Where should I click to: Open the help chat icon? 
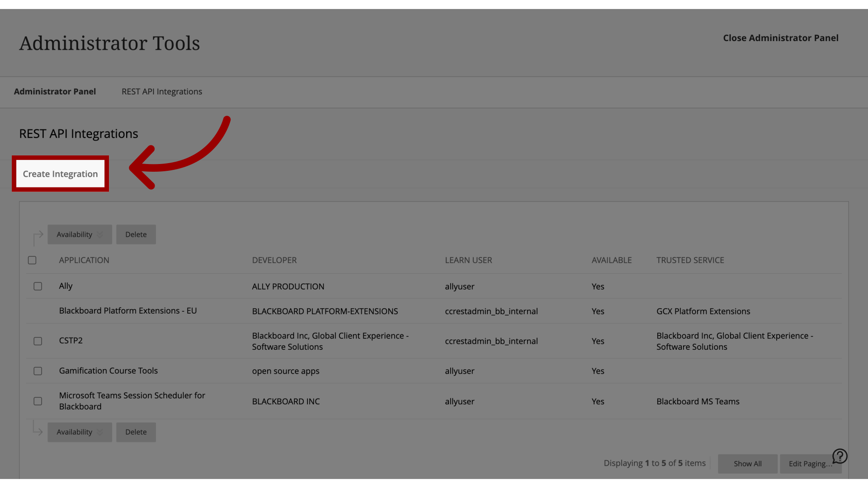(840, 456)
